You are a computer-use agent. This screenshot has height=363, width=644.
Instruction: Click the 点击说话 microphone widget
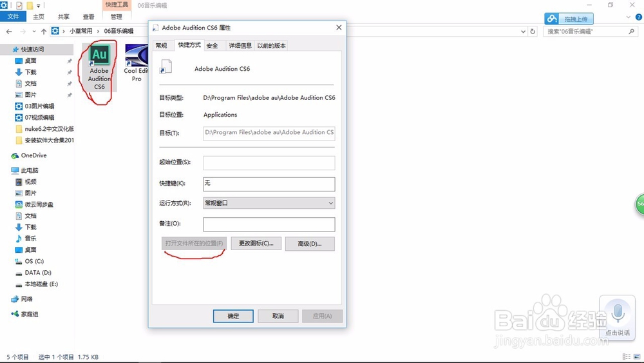click(x=618, y=317)
